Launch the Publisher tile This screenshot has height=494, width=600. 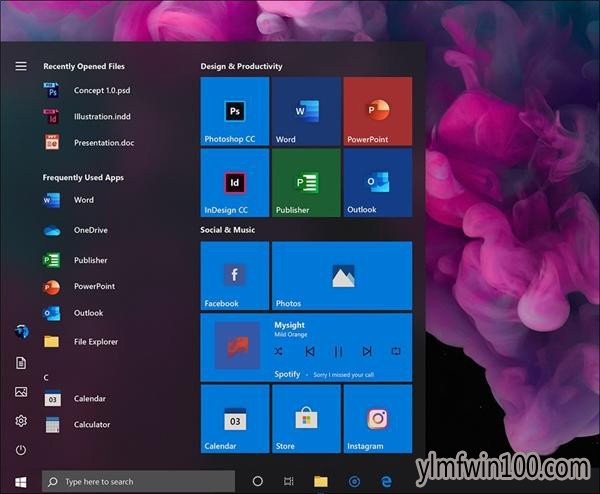pyautogui.click(x=306, y=183)
